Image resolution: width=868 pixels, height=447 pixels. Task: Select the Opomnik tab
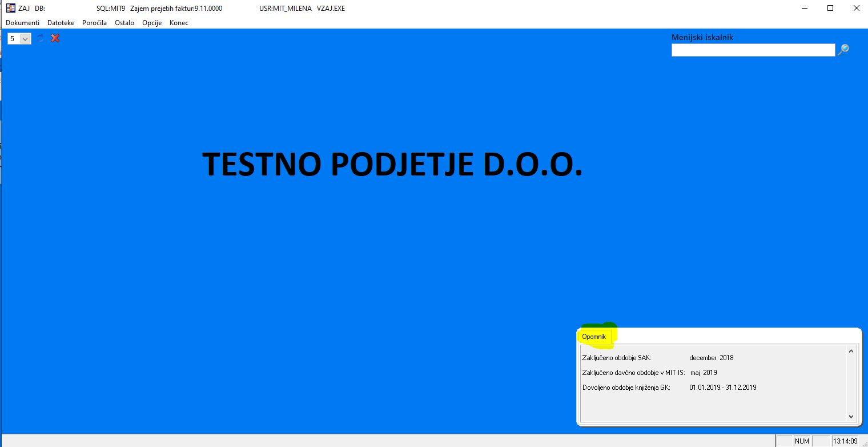coord(594,337)
